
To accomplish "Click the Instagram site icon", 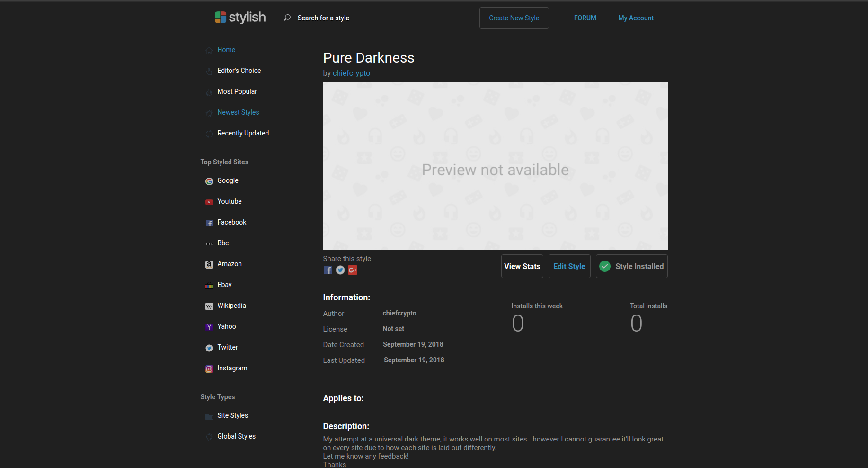I will coord(209,369).
